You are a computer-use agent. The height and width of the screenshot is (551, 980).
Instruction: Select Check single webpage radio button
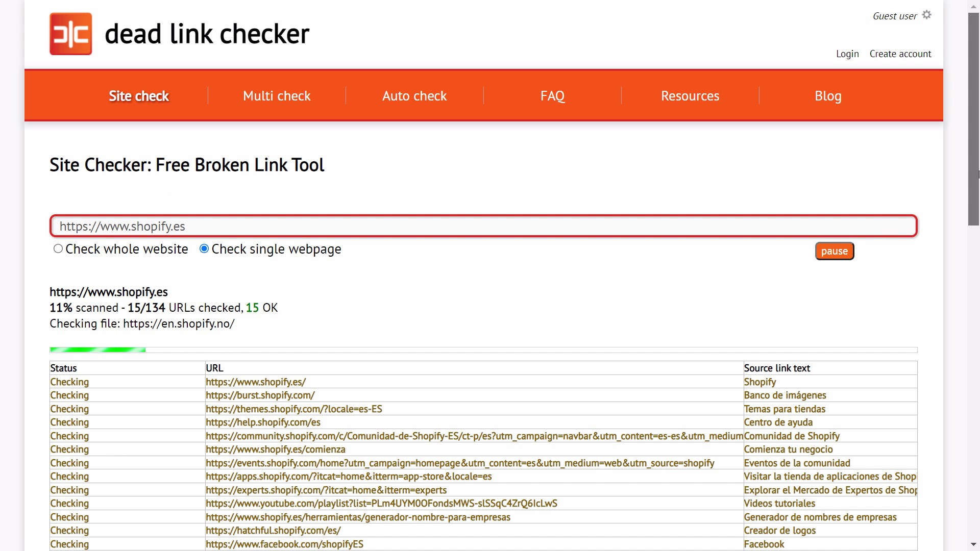204,248
